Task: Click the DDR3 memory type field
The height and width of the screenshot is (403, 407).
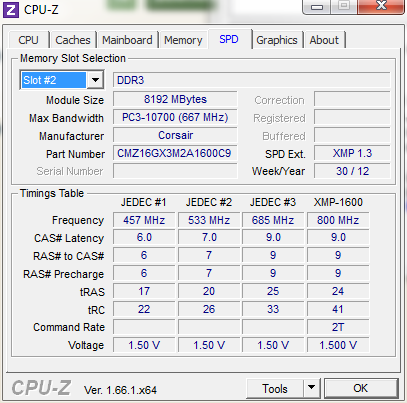Action: pyautogui.click(x=251, y=80)
